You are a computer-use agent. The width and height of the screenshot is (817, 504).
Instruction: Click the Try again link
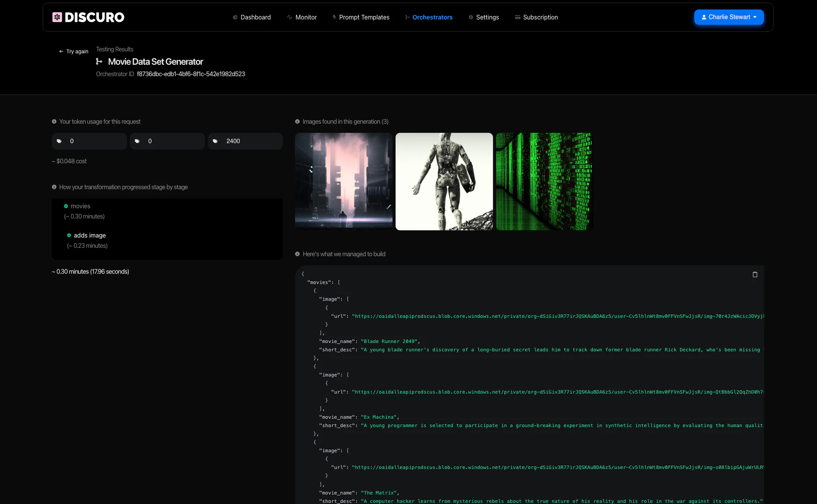[x=73, y=51]
